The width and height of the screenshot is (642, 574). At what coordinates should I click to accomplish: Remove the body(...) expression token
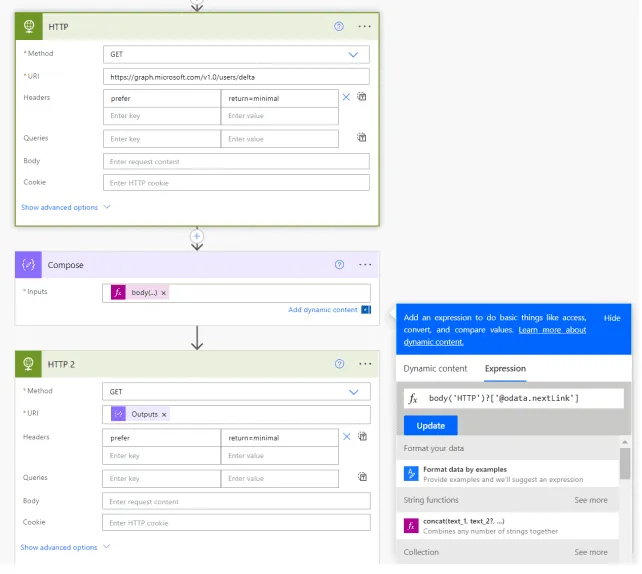[164, 293]
